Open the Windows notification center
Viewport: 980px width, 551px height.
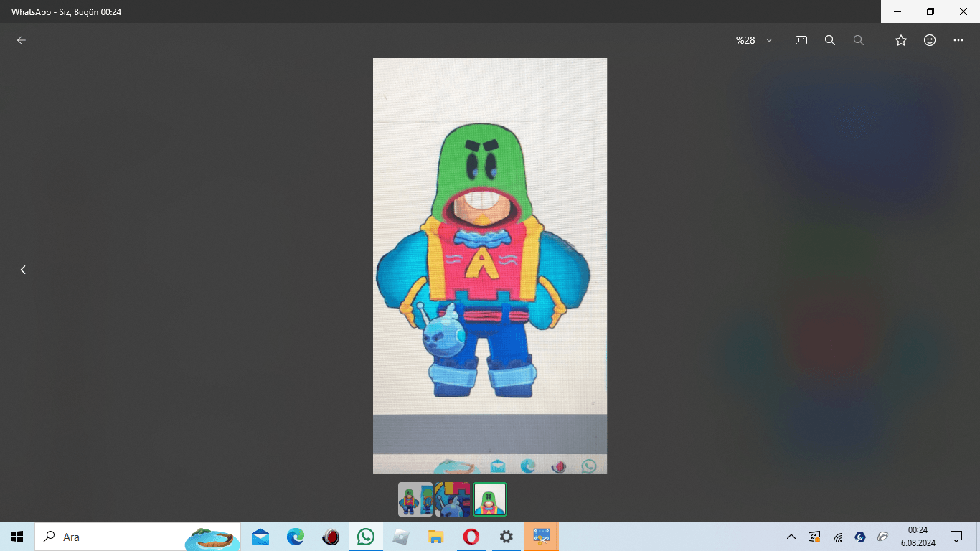click(x=956, y=537)
